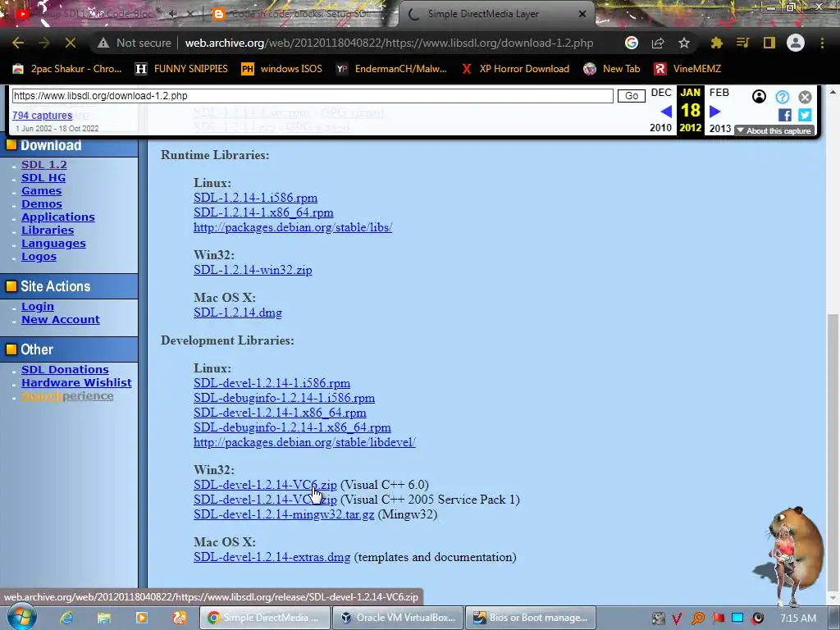
Task: Download SDL-devel-1.2.14-extras.dmg
Action: (272, 557)
